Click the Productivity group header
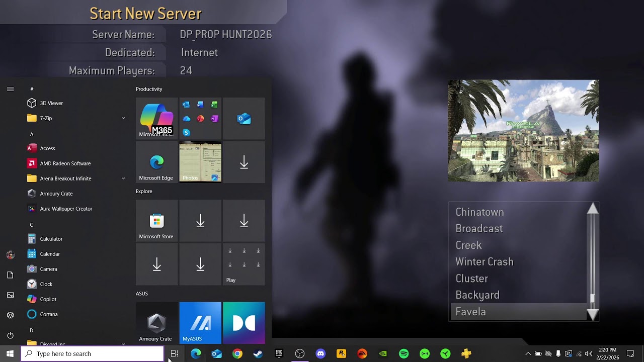Viewport: 644px width, 362px height. [x=149, y=89]
